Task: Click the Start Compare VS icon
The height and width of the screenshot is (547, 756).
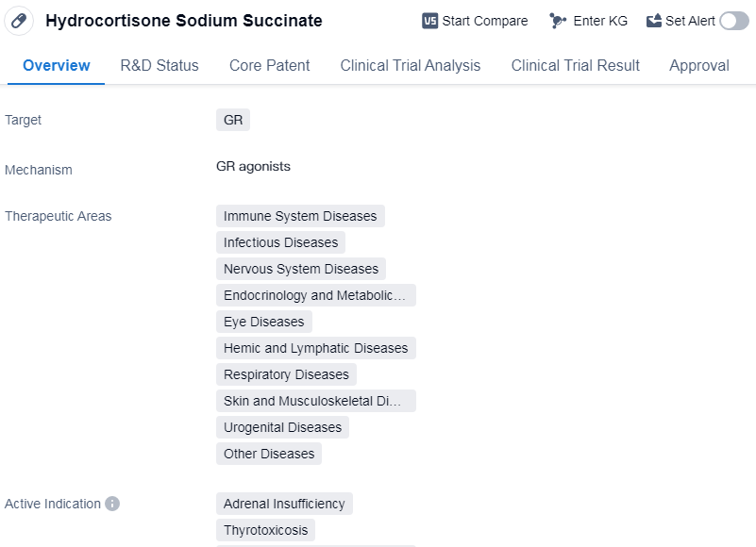Action: (429, 21)
